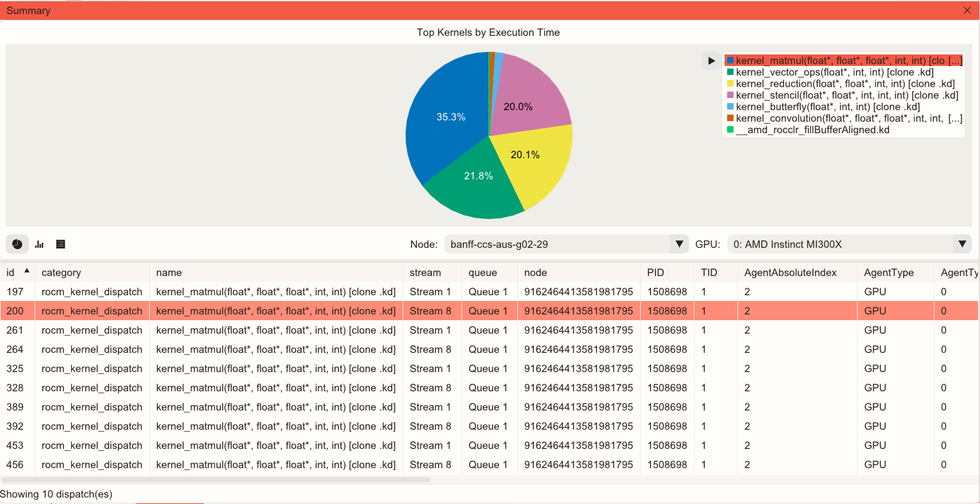Sort table by stream column header

(x=425, y=272)
